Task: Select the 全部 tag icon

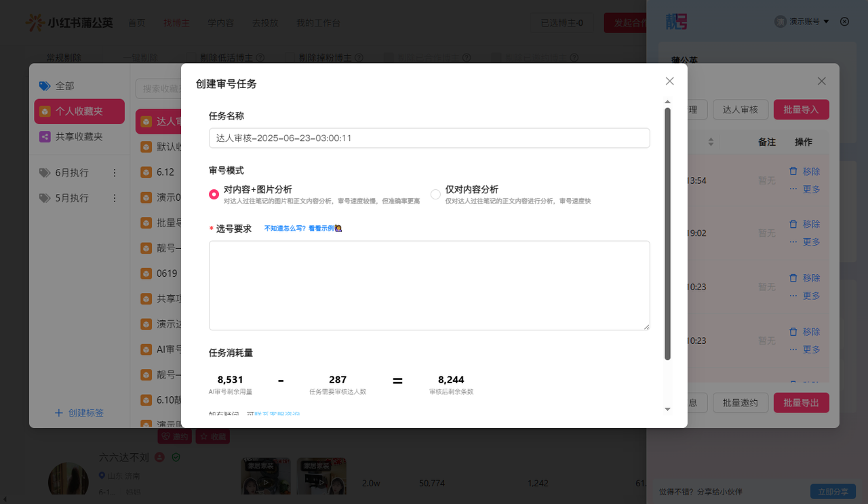Action: (45, 86)
